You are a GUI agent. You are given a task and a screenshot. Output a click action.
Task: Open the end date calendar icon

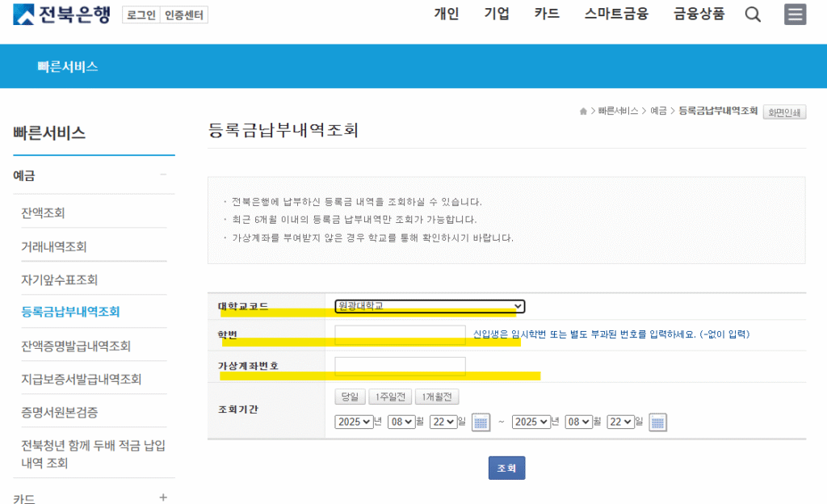point(657,422)
